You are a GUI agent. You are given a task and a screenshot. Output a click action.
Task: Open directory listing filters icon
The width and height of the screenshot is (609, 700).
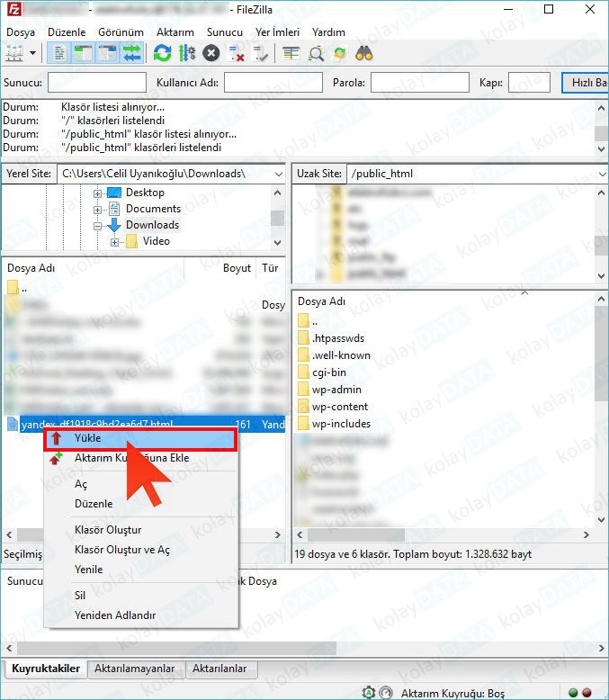pyautogui.click(x=291, y=53)
